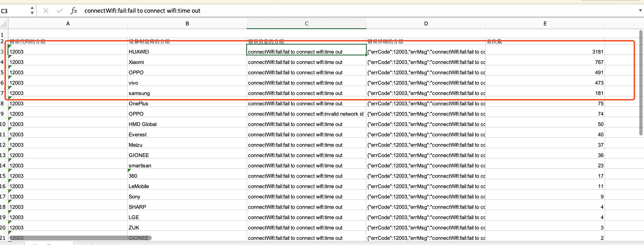Click the Select All corner triangle
644x245 pixels.
(4, 24)
